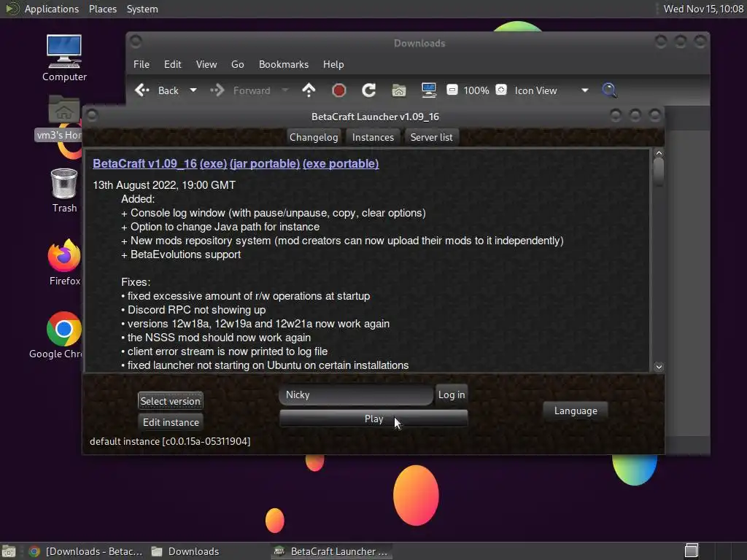Screen dimensions: 747x560
Task: Click the Edit instance button
Action: (x=171, y=422)
